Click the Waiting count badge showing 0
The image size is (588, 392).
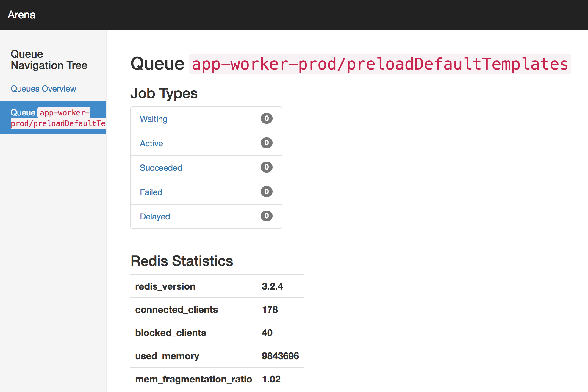(x=267, y=118)
